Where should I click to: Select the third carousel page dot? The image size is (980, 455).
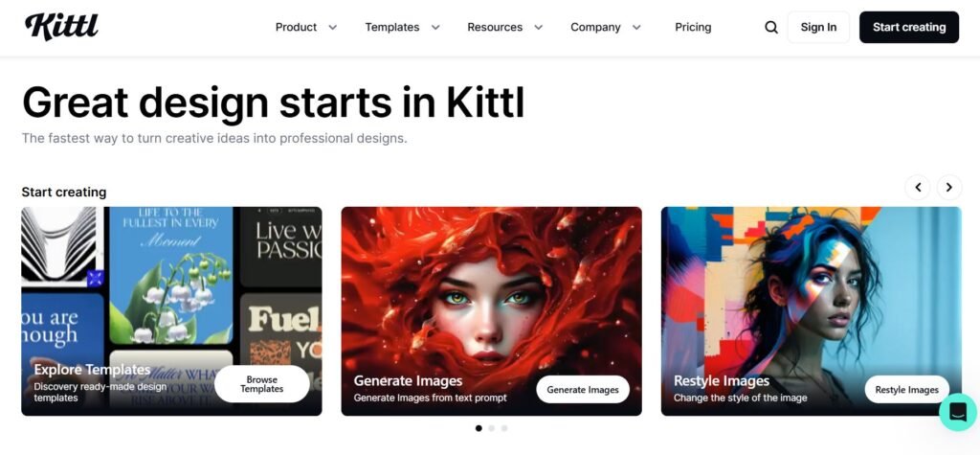[504, 428]
